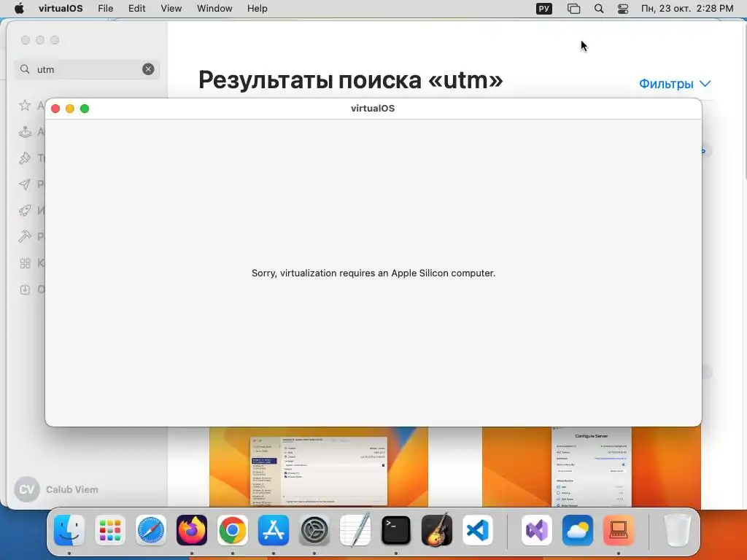Expand the Фильтры dropdown
The height and width of the screenshot is (560, 747).
(675, 84)
